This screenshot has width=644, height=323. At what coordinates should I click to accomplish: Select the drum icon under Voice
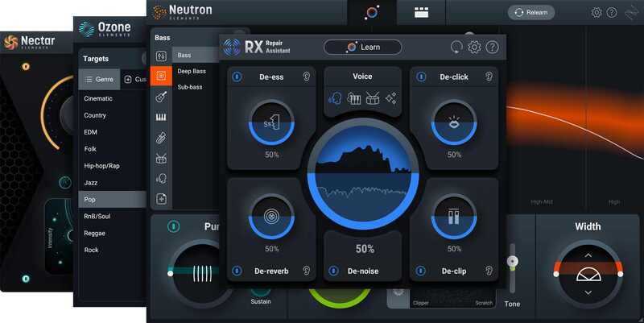coord(373,98)
